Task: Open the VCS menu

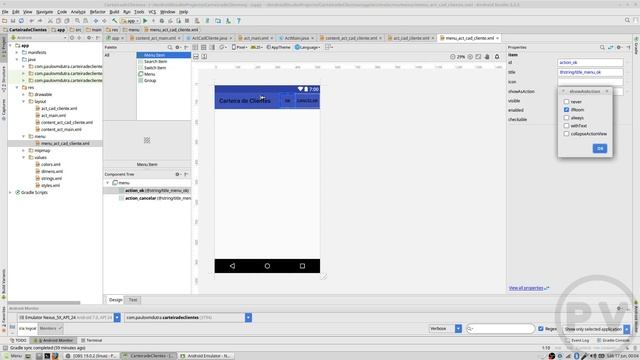Action: click(152, 12)
